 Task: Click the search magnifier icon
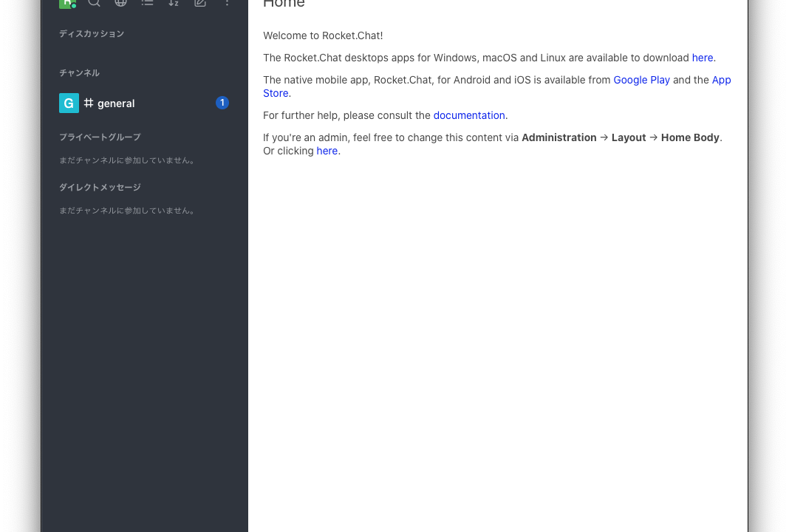pos(94,3)
